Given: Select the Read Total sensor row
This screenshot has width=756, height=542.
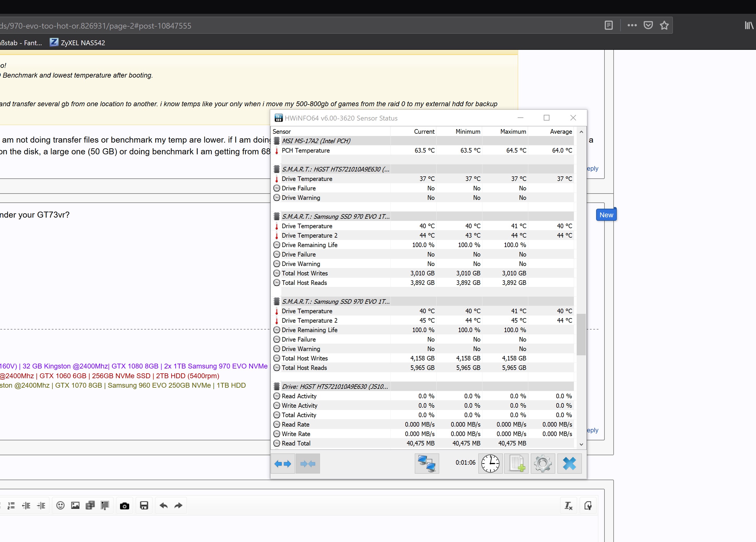Looking at the screenshot, I should pos(423,443).
